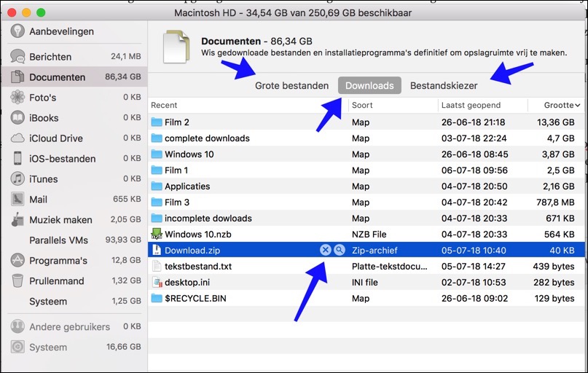Viewport: 588px width, 373px height.
Task: Switch to Grote bestanden tab
Action: point(291,86)
